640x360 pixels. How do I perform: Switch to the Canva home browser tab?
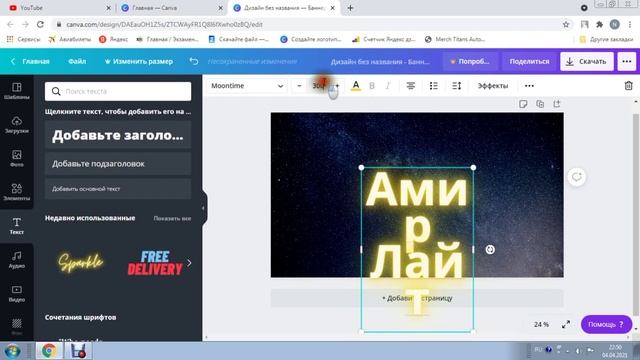(x=171, y=8)
